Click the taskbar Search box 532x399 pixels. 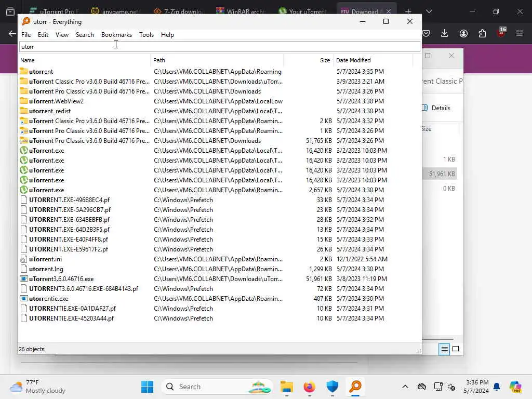(x=217, y=387)
